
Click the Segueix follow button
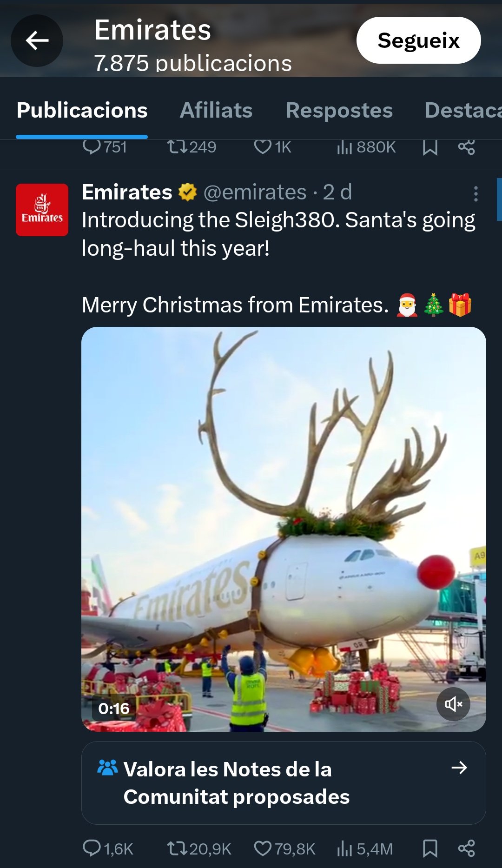[418, 40]
